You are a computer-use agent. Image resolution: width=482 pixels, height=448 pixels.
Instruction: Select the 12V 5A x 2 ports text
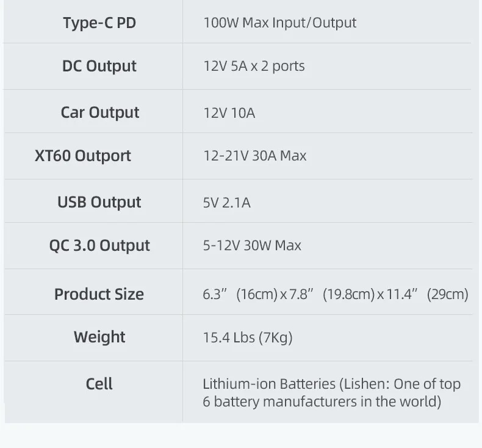pos(254,66)
